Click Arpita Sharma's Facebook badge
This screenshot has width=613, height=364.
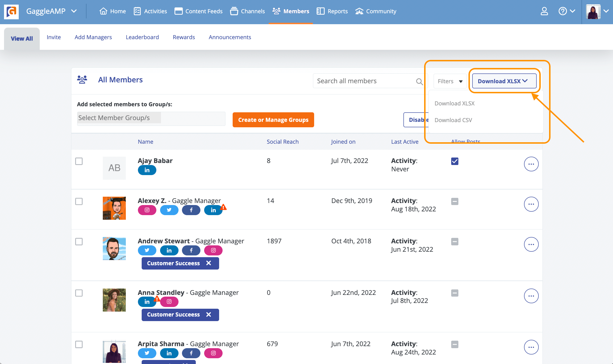pos(191,353)
